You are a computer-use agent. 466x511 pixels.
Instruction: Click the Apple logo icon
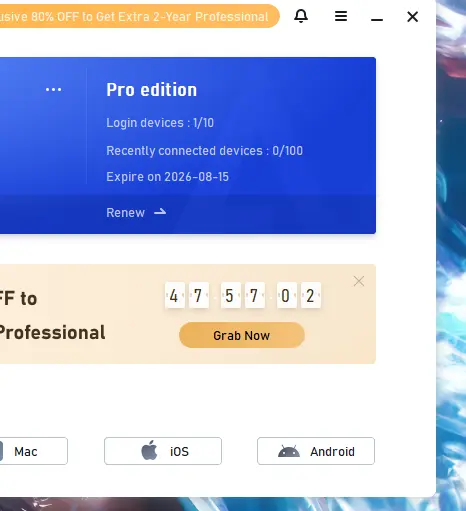(149, 450)
